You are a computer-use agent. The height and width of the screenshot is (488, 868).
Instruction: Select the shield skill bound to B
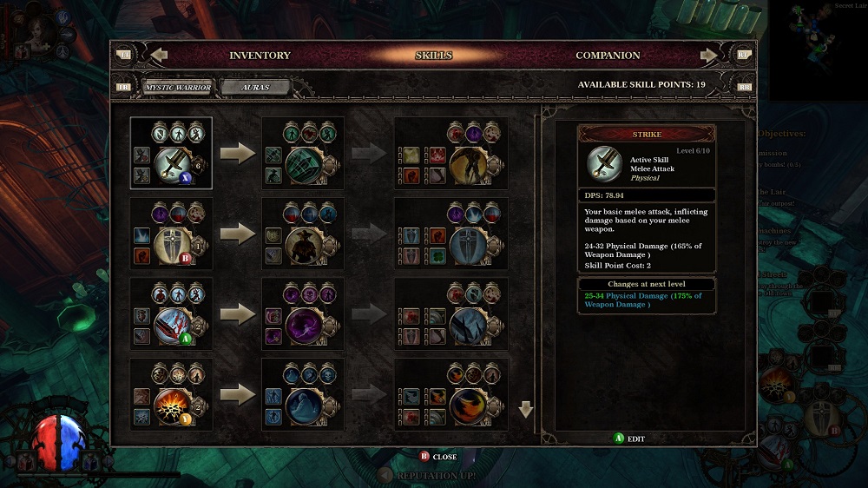tap(173, 245)
